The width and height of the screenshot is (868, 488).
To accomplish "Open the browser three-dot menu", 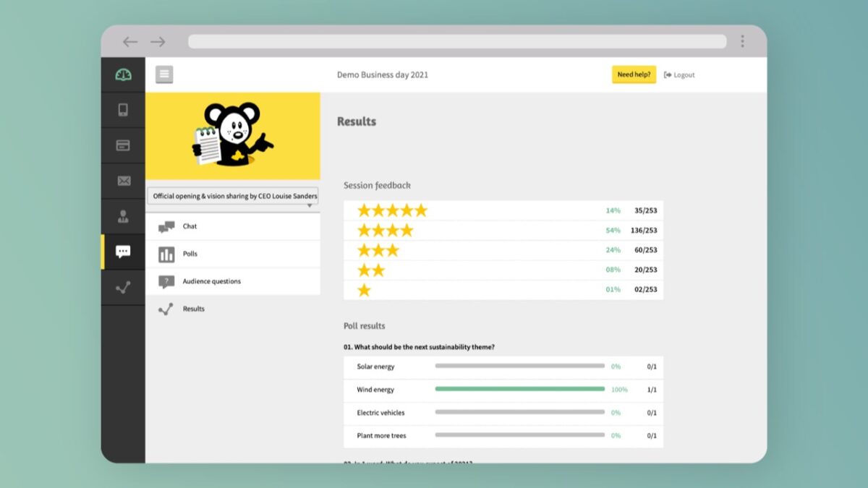I will click(x=742, y=41).
